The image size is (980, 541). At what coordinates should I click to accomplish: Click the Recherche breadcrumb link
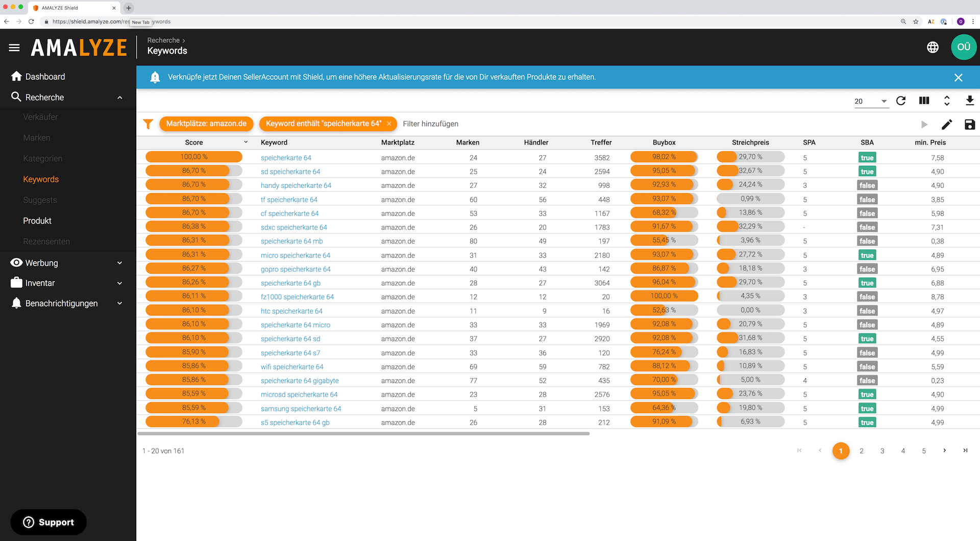[163, 40]
